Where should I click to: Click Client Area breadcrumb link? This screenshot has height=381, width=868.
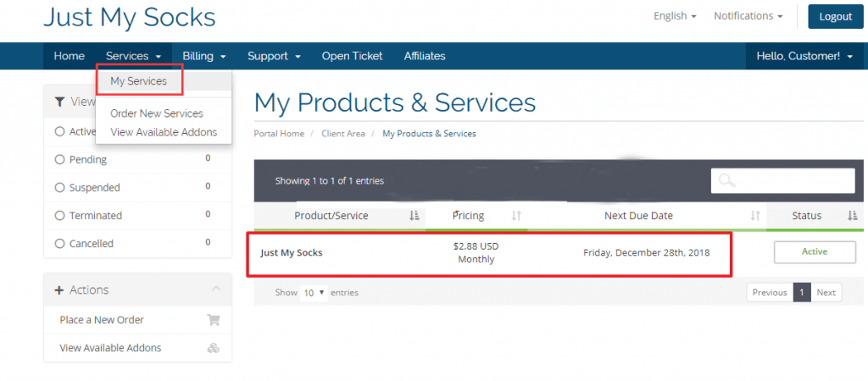click(343, 133)
